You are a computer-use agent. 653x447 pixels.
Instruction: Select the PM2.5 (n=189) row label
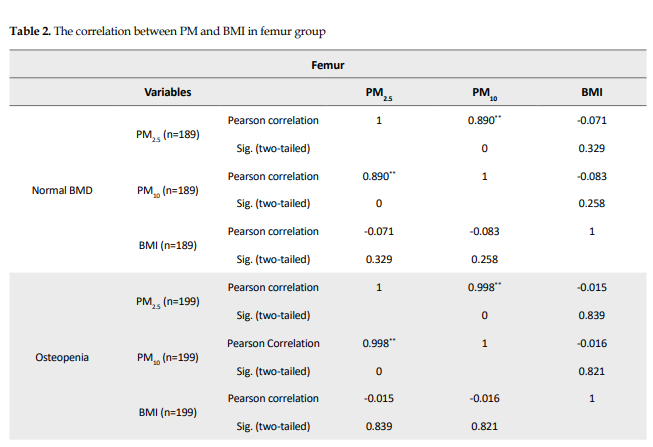click(x=167, y=135)
